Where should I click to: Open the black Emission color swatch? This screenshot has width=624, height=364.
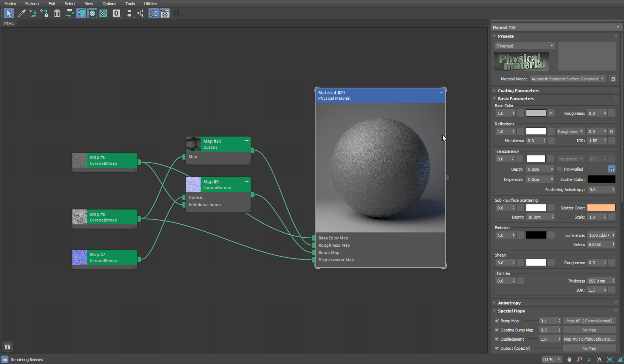pos(536,235)
